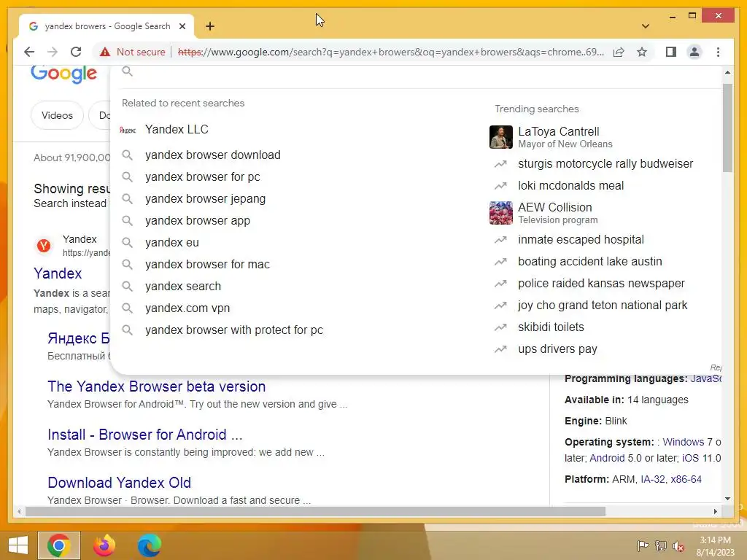Open trending joy cho grand teton national park
Image resolution: width=747 pixels, height=560 pixels.
click(603, 306)
